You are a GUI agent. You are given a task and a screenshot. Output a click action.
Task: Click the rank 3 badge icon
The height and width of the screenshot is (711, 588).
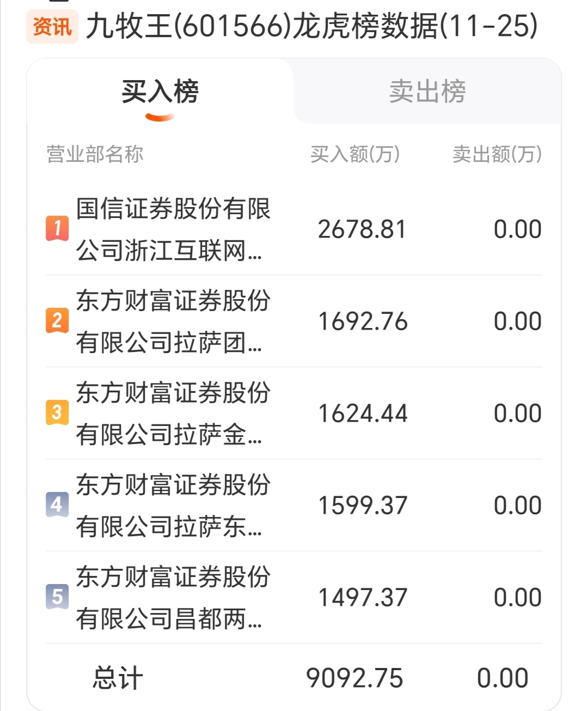click(57, 412)
